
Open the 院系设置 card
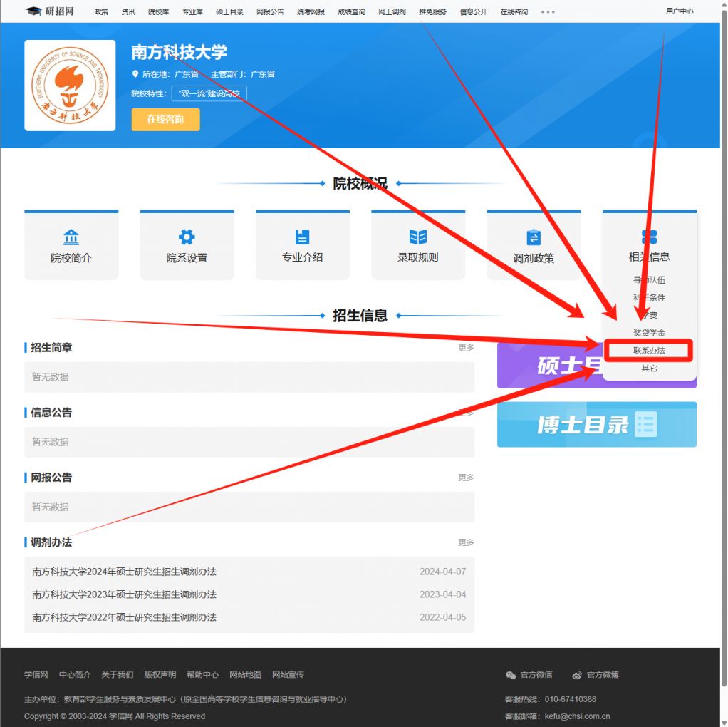[187, 245]
